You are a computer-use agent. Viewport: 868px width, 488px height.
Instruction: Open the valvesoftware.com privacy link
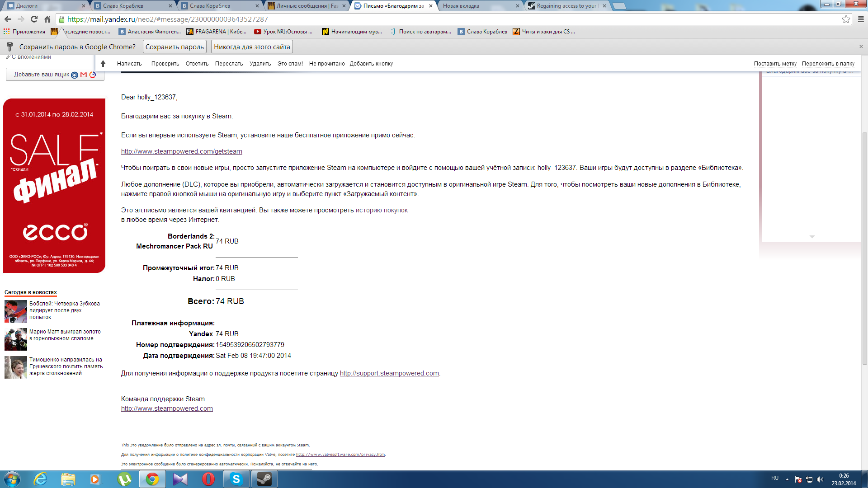pyautogui.click(x=340, y=455)
